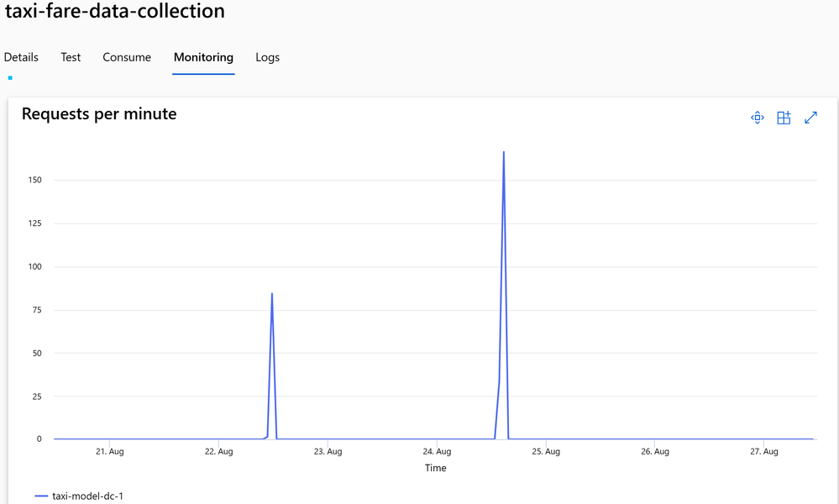Click the Requests per minute chart title
Image resolution: width=839 pixels, height=504 pixels.
99,114
